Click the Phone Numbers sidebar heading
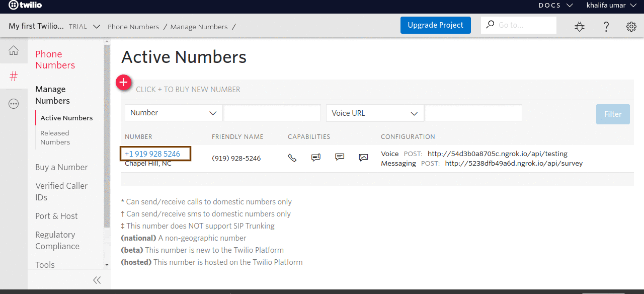The width and height of the screenshot is (644, 294). tap(55, 59)
